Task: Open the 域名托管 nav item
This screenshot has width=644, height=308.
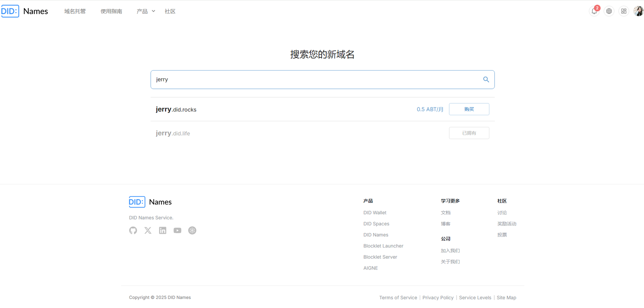Action: (75, 11)
